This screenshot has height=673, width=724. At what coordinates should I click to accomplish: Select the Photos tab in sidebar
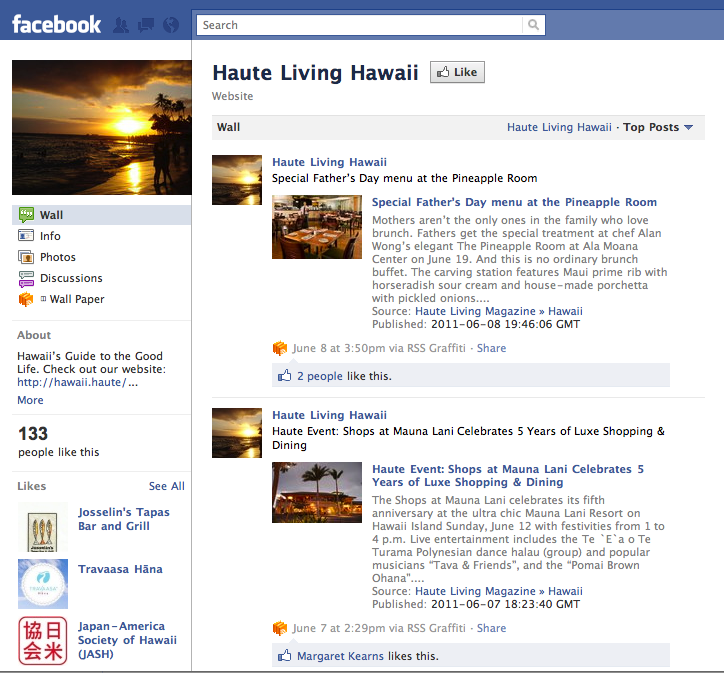coord(57,257)
